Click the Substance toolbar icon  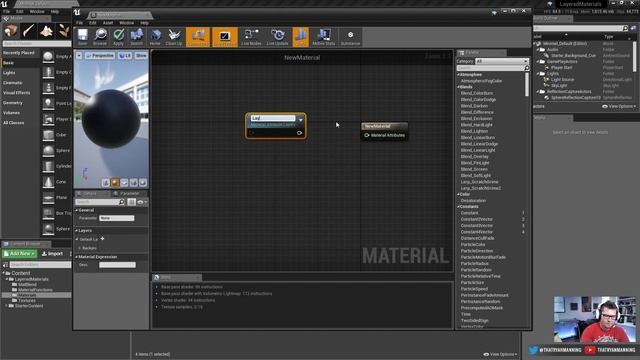[x=350, y=37]
